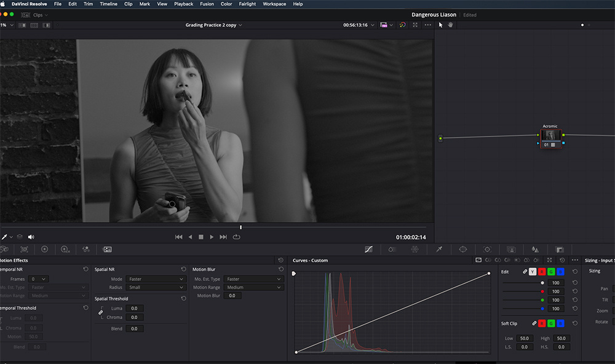This screenshot has height=364, width=615.
Task: Open the Timeline menu
Action: pos(109,4)
